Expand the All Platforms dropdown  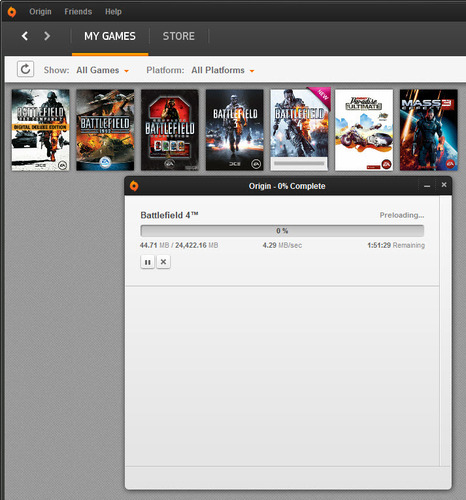(x=223, y=70)
